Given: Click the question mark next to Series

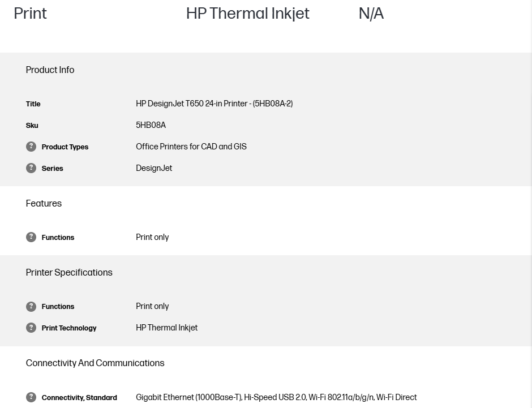Looking at the screenshot, I should coord(31,168).
